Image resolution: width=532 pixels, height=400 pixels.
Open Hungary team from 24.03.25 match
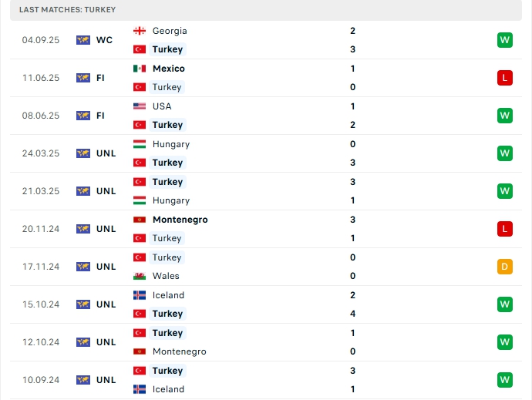(171, 144)
